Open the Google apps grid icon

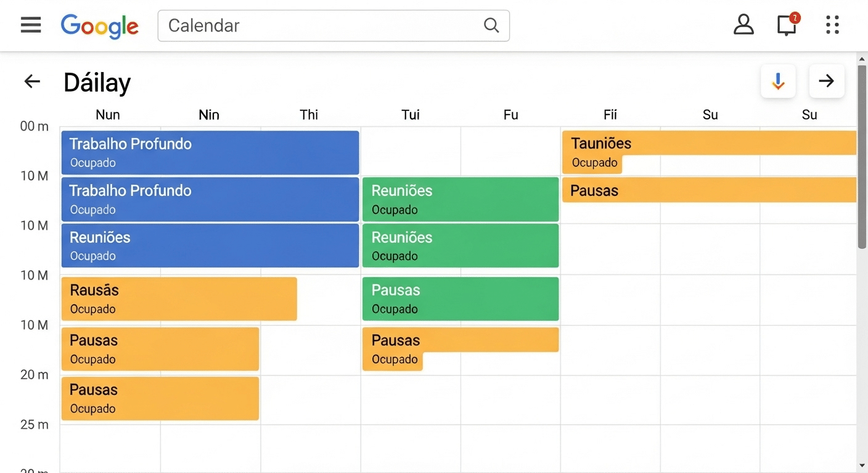click(832, 25)
